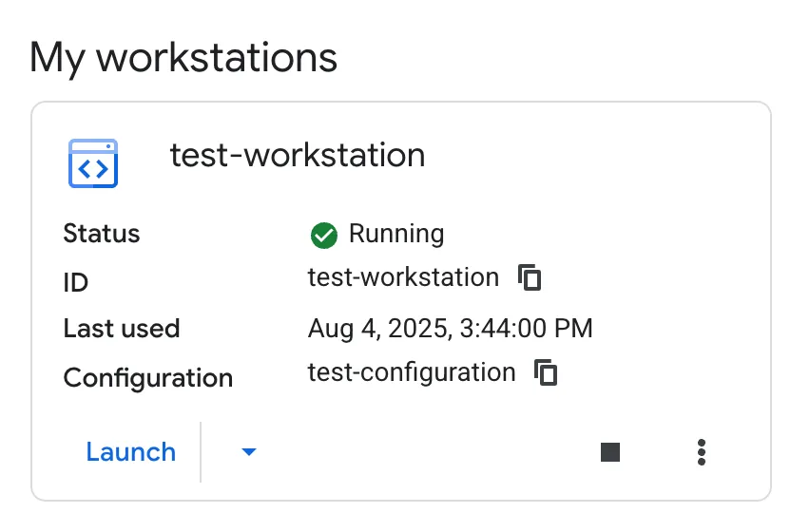Open the test-configuration value
The width and height of the screenshot is (810, 532).
tap(411, 372)
